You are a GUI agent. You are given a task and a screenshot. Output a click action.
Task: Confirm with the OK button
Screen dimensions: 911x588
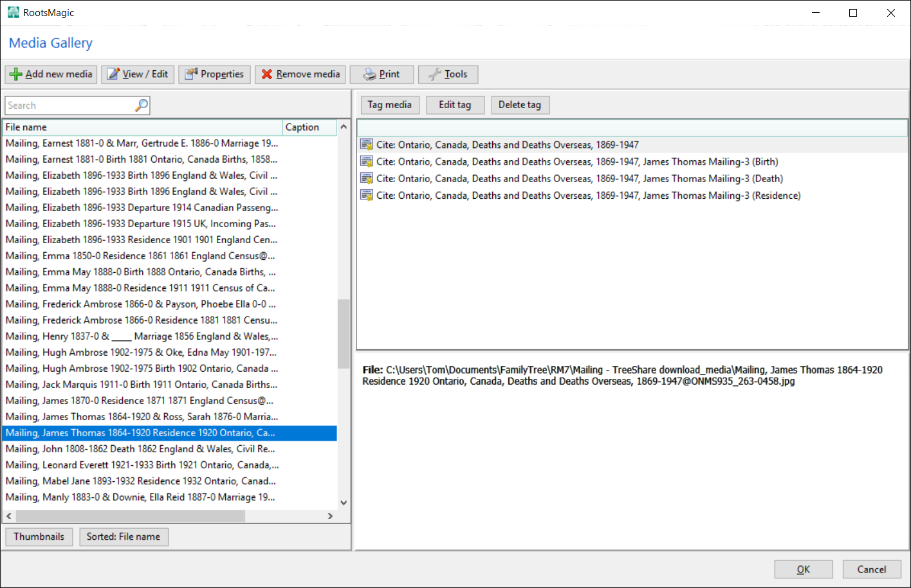pos(804,569)
